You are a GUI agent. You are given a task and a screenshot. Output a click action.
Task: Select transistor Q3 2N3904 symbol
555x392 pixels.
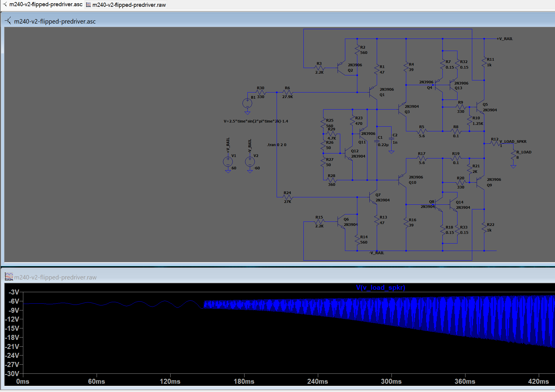402,110
